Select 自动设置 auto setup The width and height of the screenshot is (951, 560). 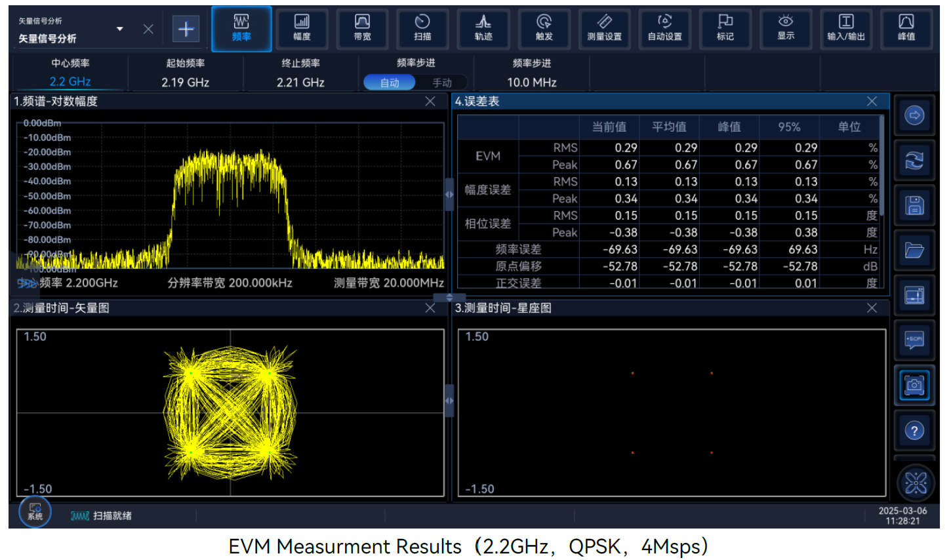pos(664,29)
